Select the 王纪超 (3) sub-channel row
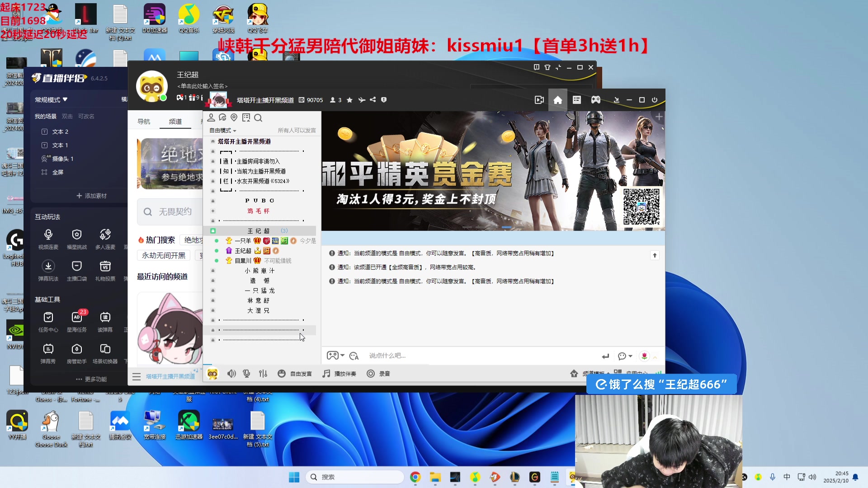Viewport: 868px width, 488px height. pyautogui.click(x=260, y=231)
